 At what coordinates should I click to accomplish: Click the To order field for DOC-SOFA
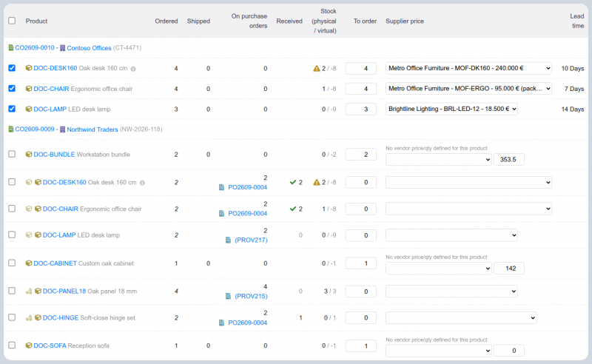(x=361, y=346)
